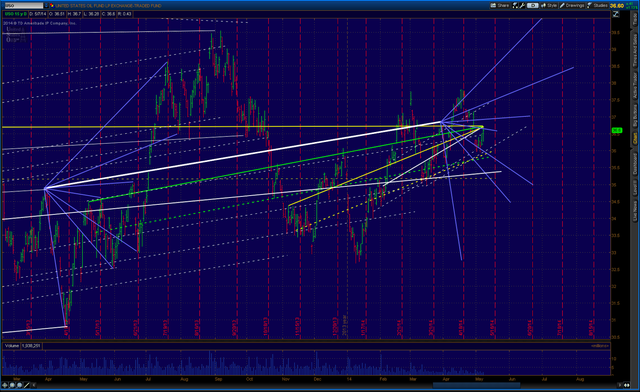Click the expand time axis arrows icon
This screenshot has height=392, width=640.
pyautogui.click(x=627, y=385)
